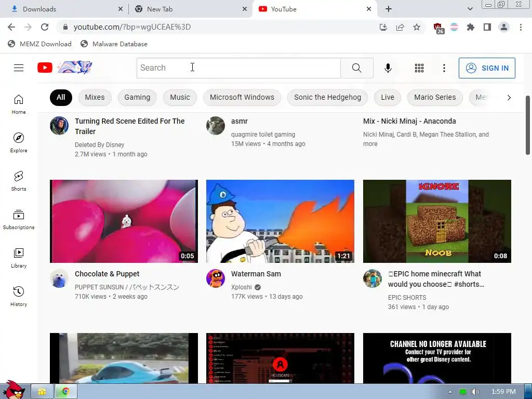Image resolution: width=532 pixels, height=399 pixels.
Task: Open Shorts in the sidebar
Action: [x=19, y=181]
